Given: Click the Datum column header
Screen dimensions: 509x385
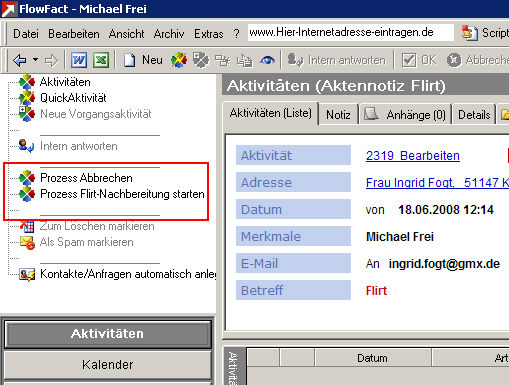Looking at the screenshot, I should (372, 358).
